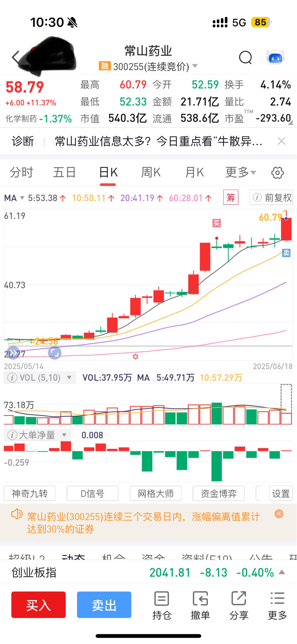
Task: Select the 日K tab
Action: point(108,172)
